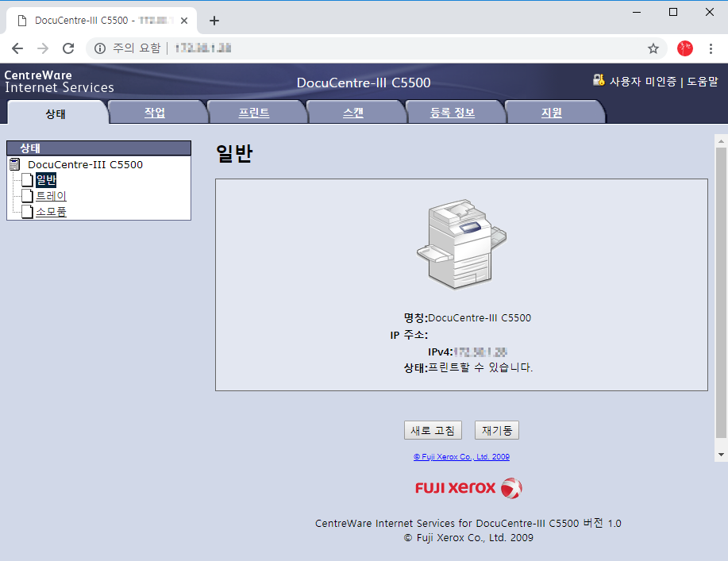Click the 일반 page heading

(234, 153)
